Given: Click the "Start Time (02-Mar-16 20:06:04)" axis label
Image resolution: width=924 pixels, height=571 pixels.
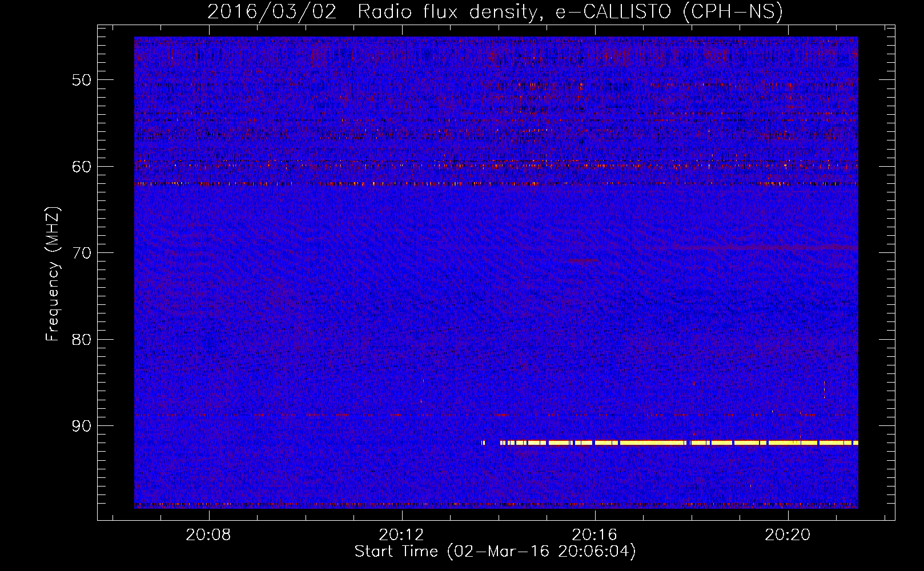Looking at the screenshot, I should (x=495, y=552).
